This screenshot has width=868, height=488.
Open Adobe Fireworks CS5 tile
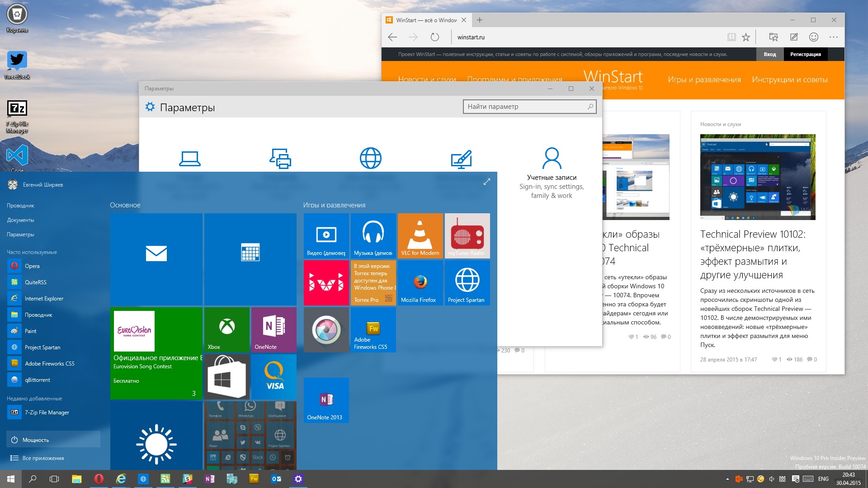[x=373, y=330]
